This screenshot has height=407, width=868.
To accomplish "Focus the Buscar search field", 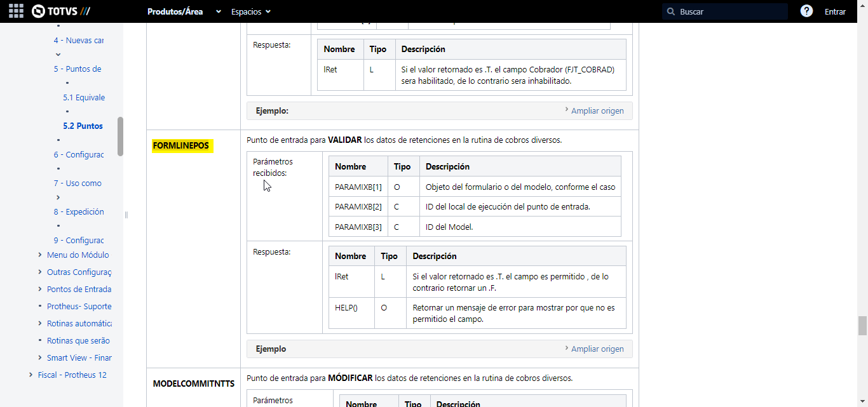I will pyautogui.click(x=725, y=11).
